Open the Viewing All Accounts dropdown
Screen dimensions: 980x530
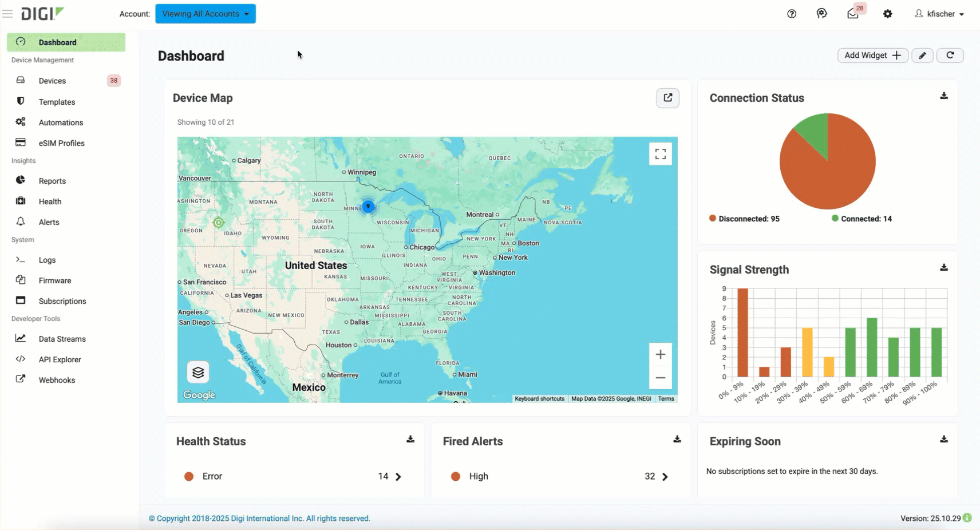[x=206, y=14]
